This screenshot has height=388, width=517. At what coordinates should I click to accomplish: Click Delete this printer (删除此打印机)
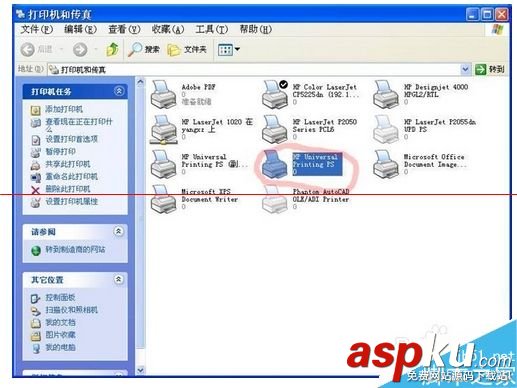click(x=68, y=189)
